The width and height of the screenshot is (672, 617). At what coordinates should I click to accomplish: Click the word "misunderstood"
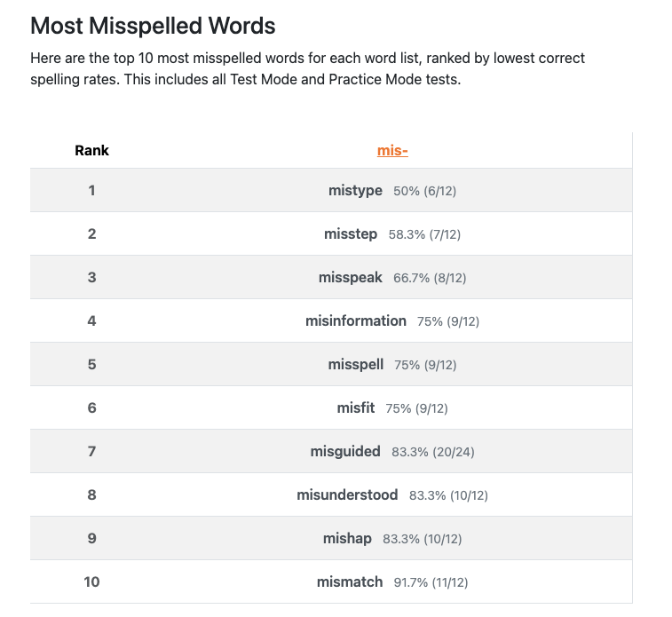pos(347,494)
